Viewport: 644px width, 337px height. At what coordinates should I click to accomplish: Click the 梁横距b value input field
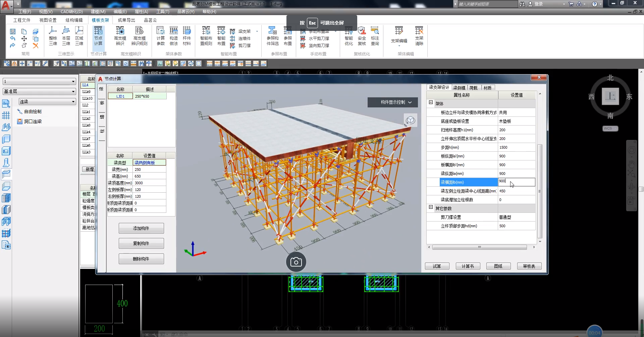pos(516,182)
